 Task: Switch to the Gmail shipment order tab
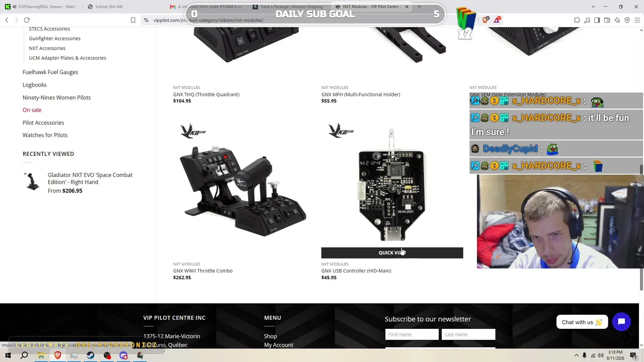(x=206, y=7)
